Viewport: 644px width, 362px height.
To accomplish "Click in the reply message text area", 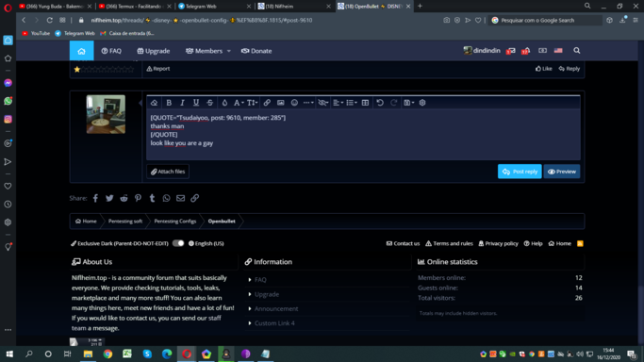I will coord(363,135).
